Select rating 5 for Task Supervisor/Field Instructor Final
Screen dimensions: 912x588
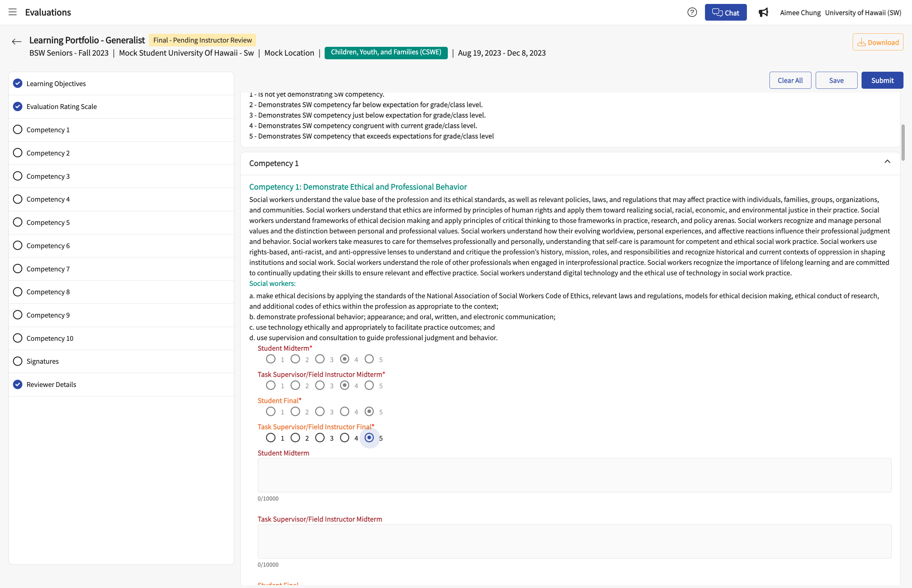click(x=369, y=438)
